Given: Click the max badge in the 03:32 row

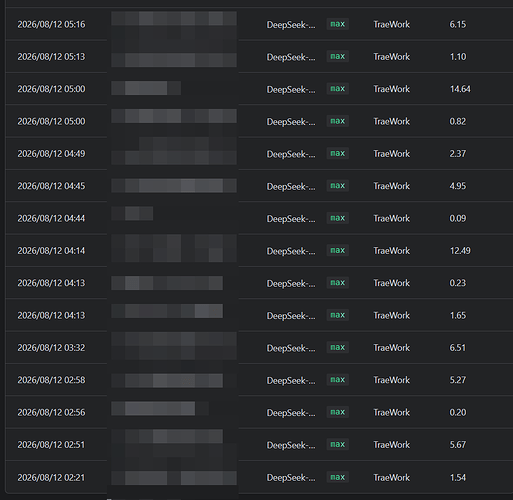Looking at the screenshot, I should 337,347.
